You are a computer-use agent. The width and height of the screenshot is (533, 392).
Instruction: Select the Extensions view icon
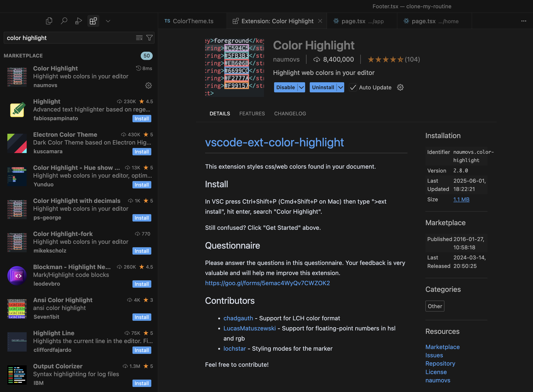click(x=93, y=21)
